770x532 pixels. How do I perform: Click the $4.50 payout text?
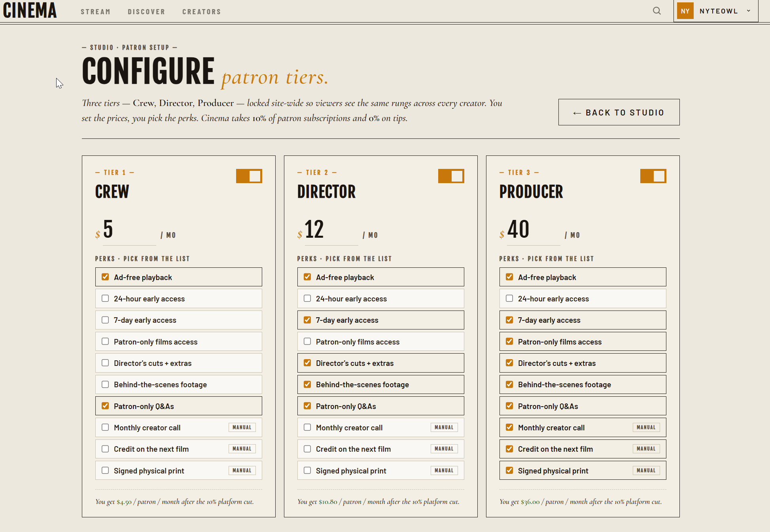[x=124, y=502]
